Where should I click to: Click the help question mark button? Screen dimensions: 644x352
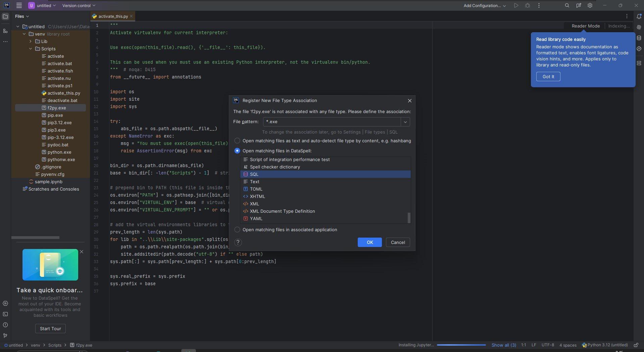coord(238,242)
